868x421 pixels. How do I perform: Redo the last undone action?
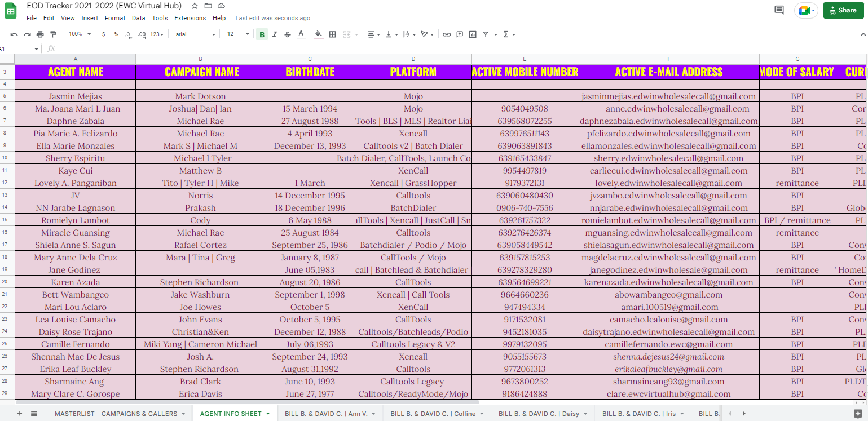tap(27, 34)
